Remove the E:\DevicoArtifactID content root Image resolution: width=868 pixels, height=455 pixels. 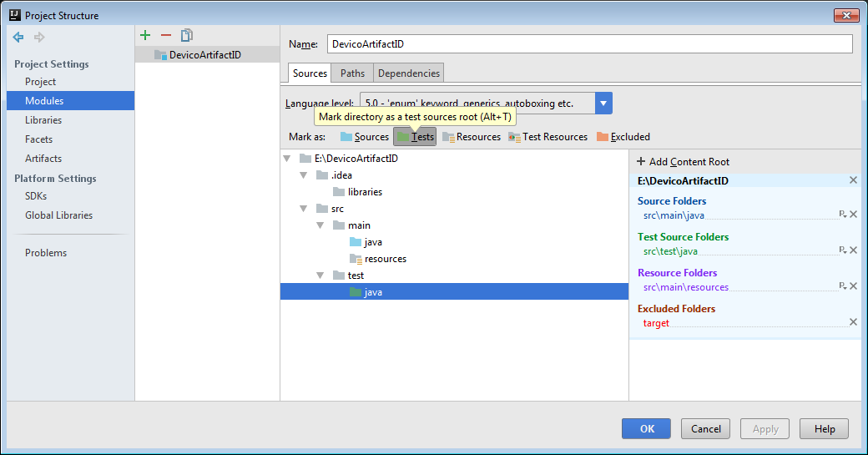coord(853,180)
